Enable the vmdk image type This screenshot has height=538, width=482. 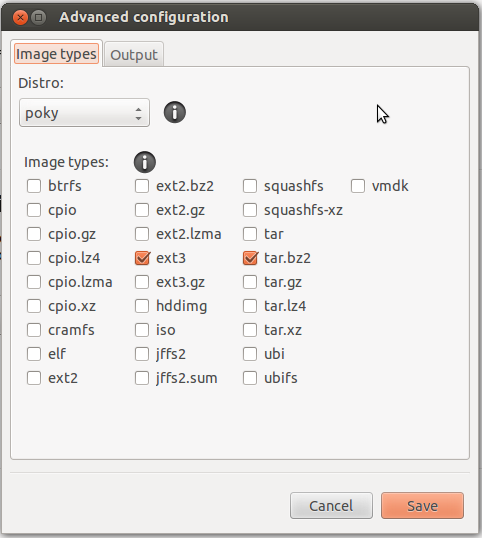[x=358, y=186]
